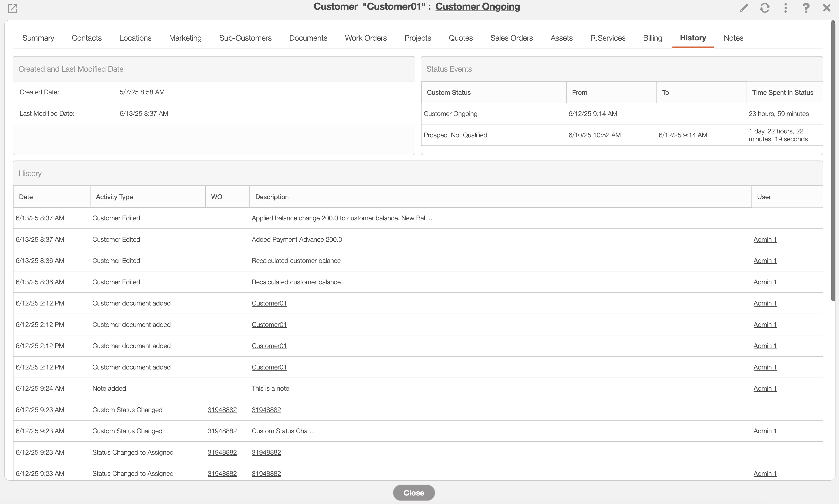The image size is (839, 504).
Task: Click the refresh arrows icon
Action: (x=764, y=8)
